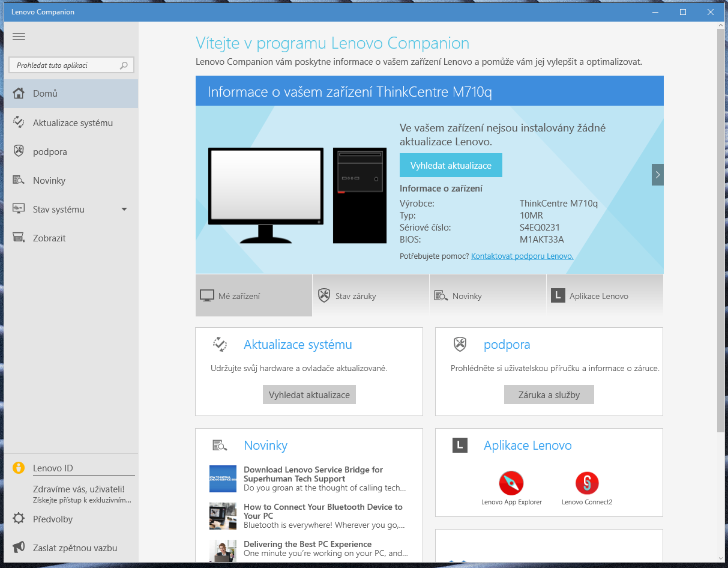
Task: Open Zobrazit in the sidebar
Action: pos(71,238)
